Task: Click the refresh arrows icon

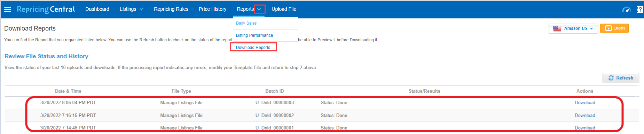Action: (x=611, y=78)
